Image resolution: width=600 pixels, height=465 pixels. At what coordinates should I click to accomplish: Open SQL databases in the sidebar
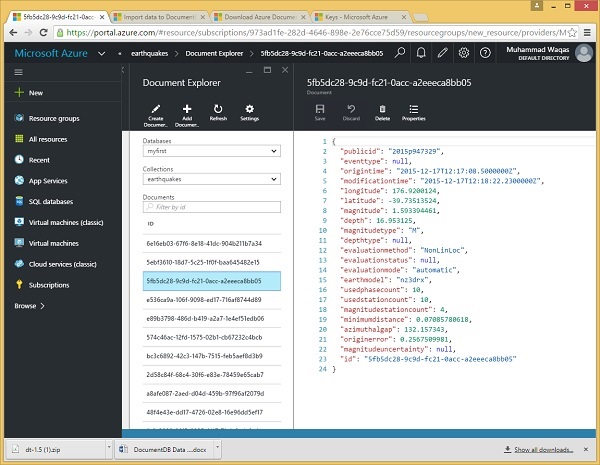pos(50,201)
